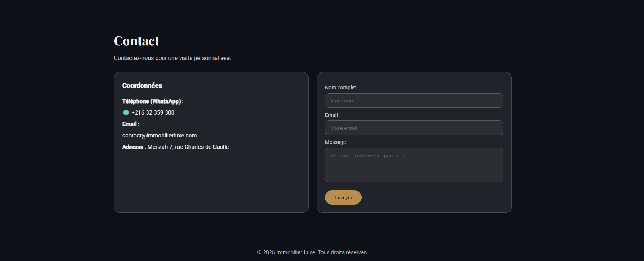The height and width of the screenshot is (261, 644).
Task: Click the Contactez-nous pour une visite subtitle
Action: (x=172, y=58)
